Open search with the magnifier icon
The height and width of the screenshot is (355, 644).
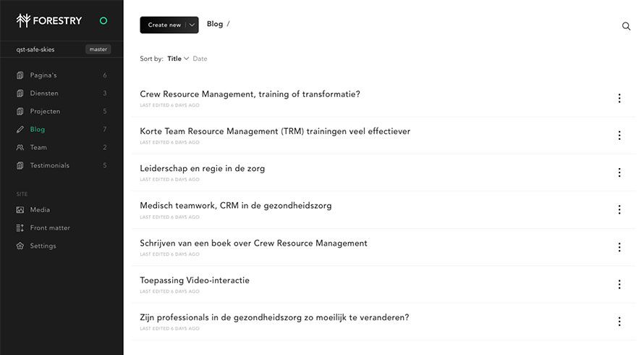(x=626, y=26)
